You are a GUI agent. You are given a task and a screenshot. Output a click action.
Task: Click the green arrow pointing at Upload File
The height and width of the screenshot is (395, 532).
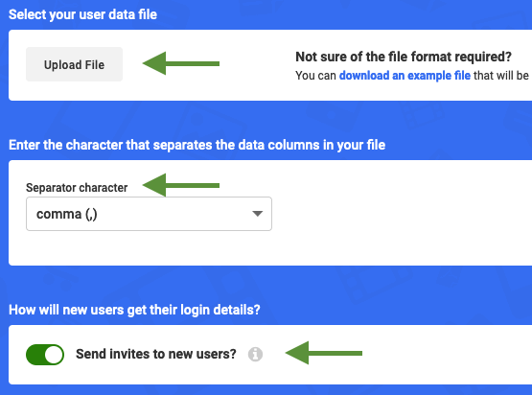pos(181,63)
